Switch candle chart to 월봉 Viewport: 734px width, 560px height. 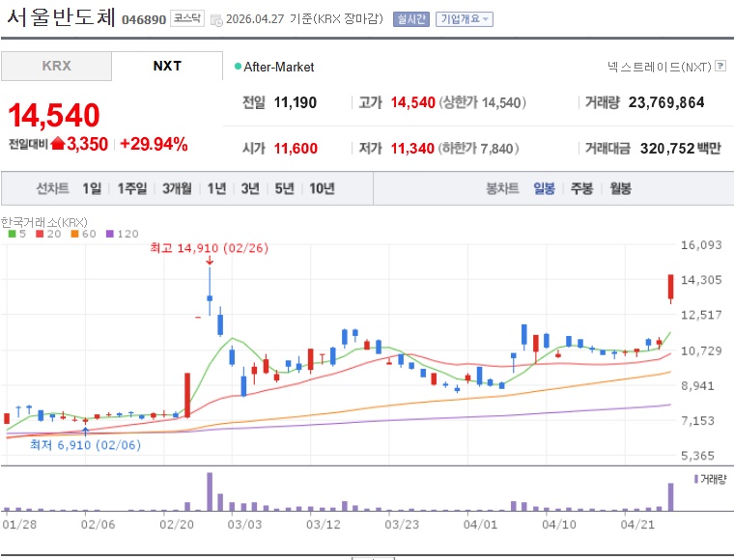click(x=620, y=188)
